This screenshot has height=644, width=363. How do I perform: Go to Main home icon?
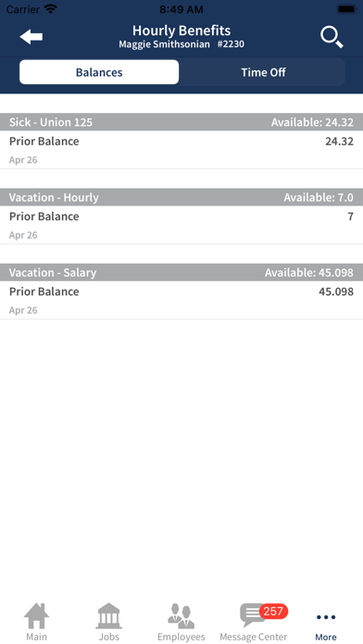tap(37, 615)
